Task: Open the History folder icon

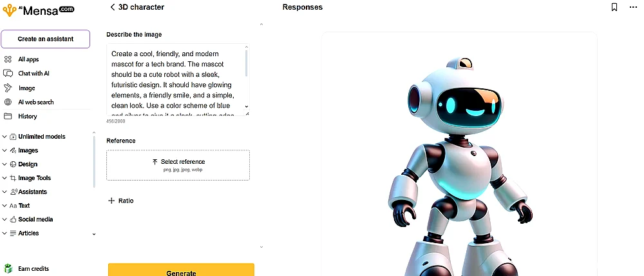Action: tap(8, 116)
